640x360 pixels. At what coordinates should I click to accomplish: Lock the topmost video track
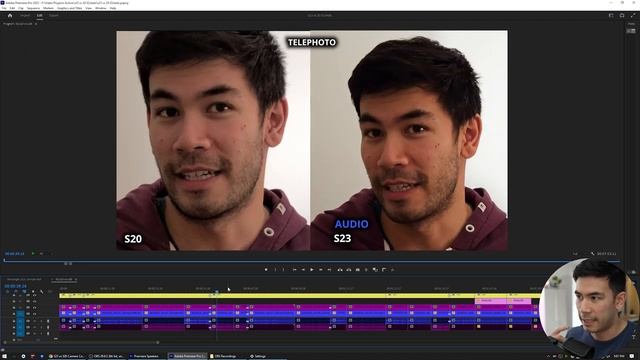[x=14, y=295]
